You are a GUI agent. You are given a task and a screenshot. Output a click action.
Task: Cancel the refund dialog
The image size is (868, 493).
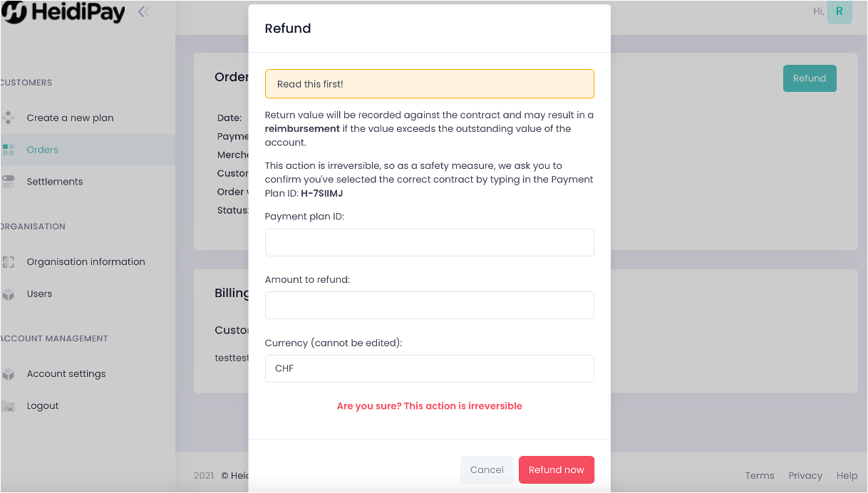(x=487, y=469)
